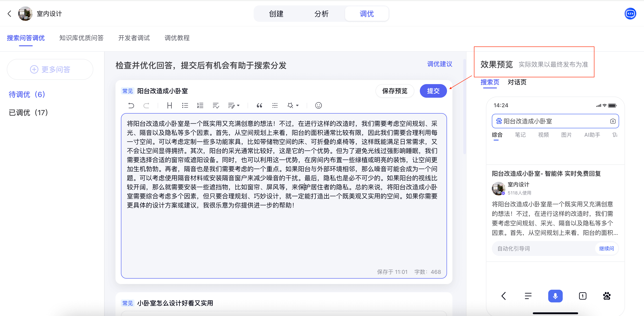This screenshot has height=316, width=644.
Task: Insert a horizontal divider line
Action: tap(275, 105)
